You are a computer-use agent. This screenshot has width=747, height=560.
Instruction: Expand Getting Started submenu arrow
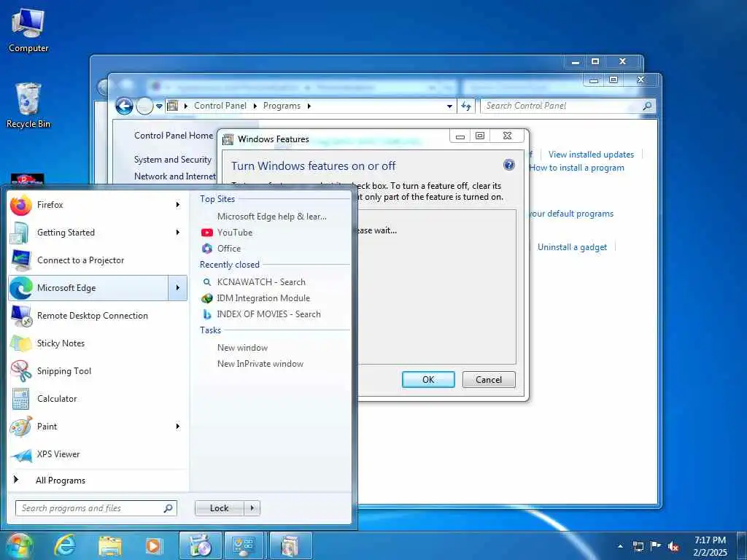pyautogui.click(x=178, y=233)
